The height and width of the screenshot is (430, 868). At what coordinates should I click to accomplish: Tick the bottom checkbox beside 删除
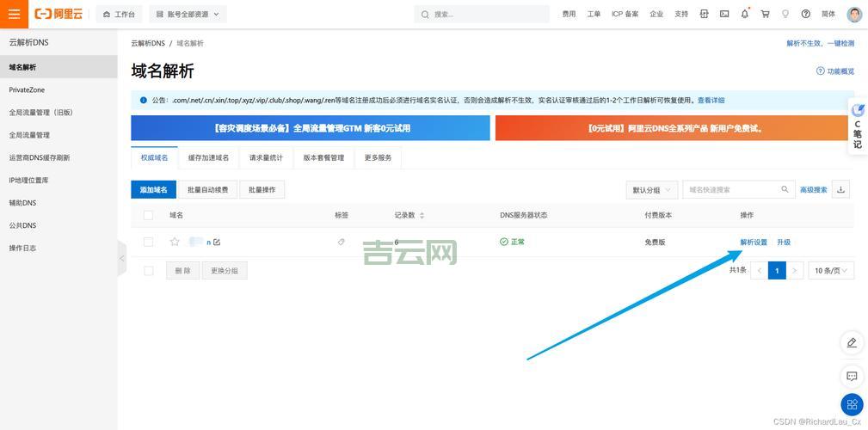coord(148,271)
